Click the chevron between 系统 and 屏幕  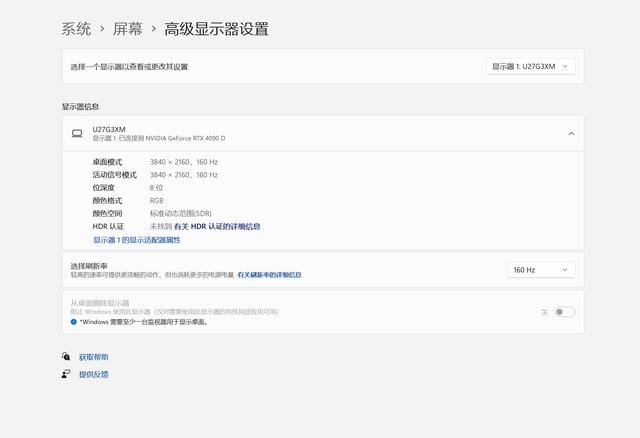[99, 30]
